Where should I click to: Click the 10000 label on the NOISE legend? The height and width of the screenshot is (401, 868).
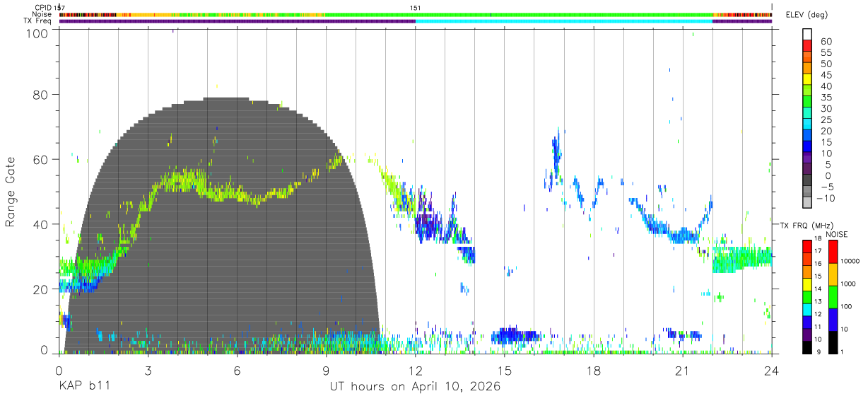coord(850,262)
